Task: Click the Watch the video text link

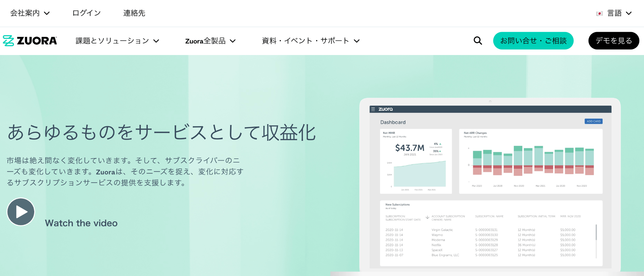Action: [81, 223]
